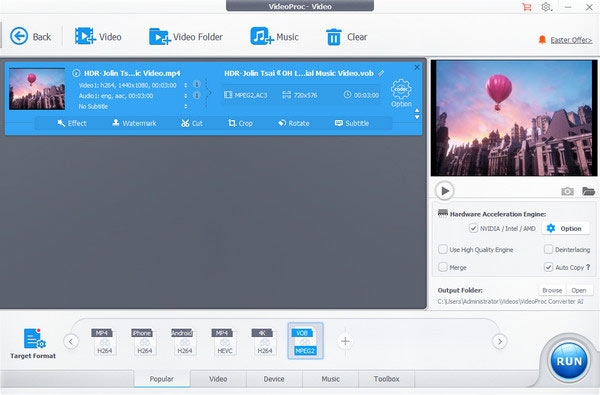Image resolution: width=600 pixels, height=395 pixels.
Task: Start conversion with RUN button
Action: click(x=569, y=361)
